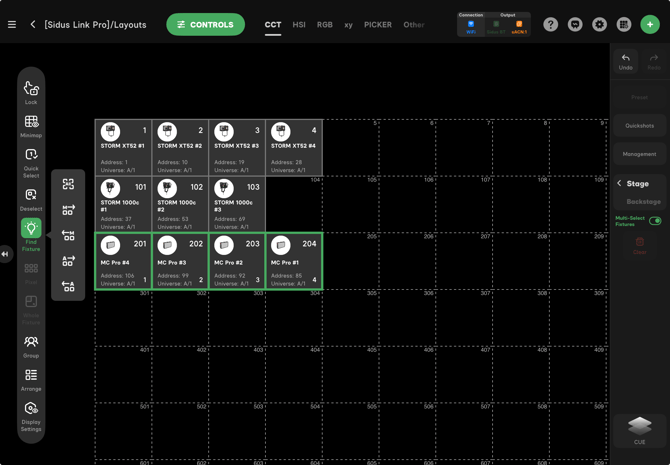
Task: Collapse the Stage panel with chevron
Action: [619, 184]
